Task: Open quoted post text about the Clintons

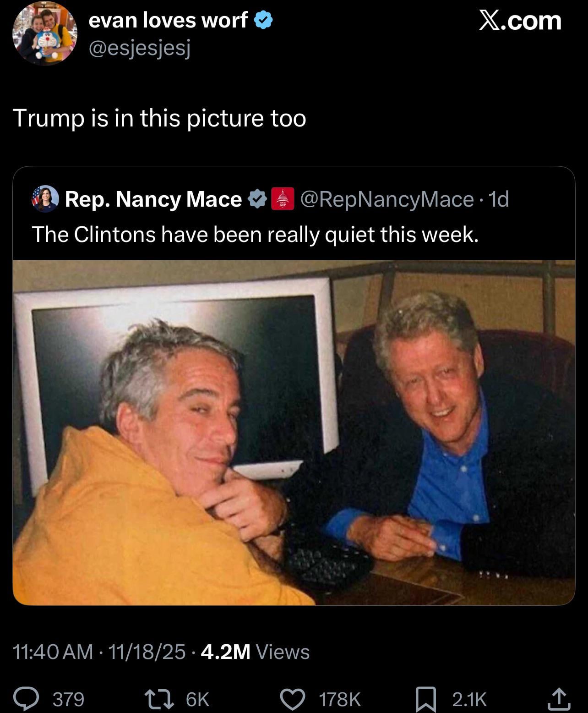Action: (255, 235)
